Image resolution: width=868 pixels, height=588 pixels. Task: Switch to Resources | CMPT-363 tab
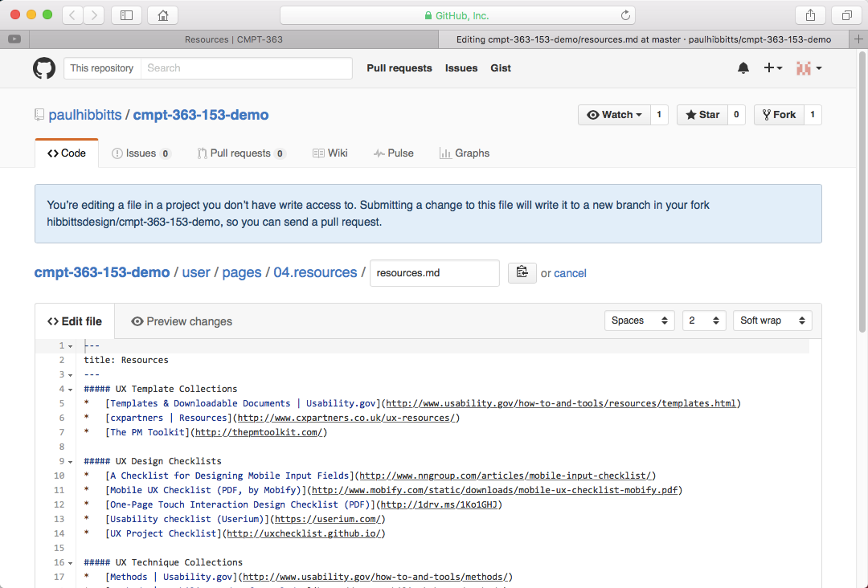coord(234,39)
